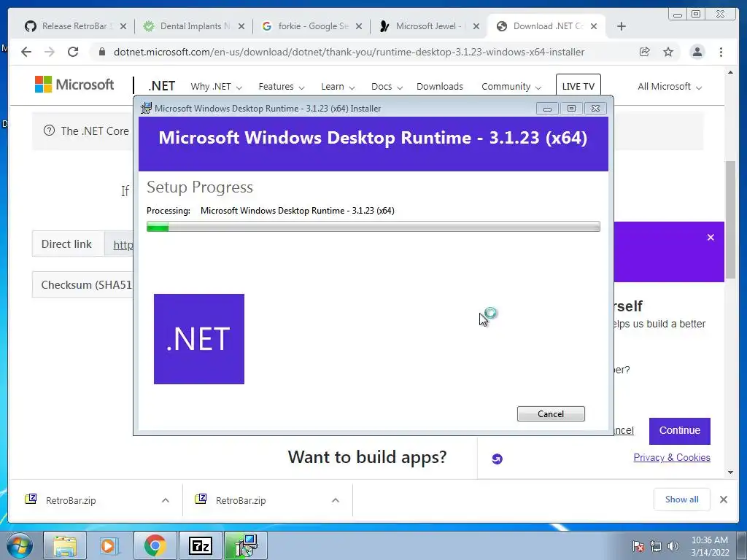
Task: Close the Microsoft Jewel tab
Action: pos(476,26)
